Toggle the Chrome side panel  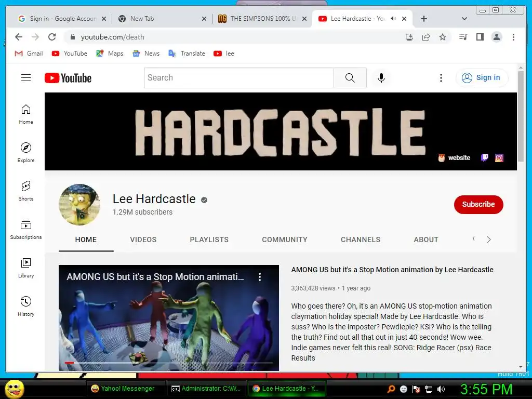[x=480, y=37]
